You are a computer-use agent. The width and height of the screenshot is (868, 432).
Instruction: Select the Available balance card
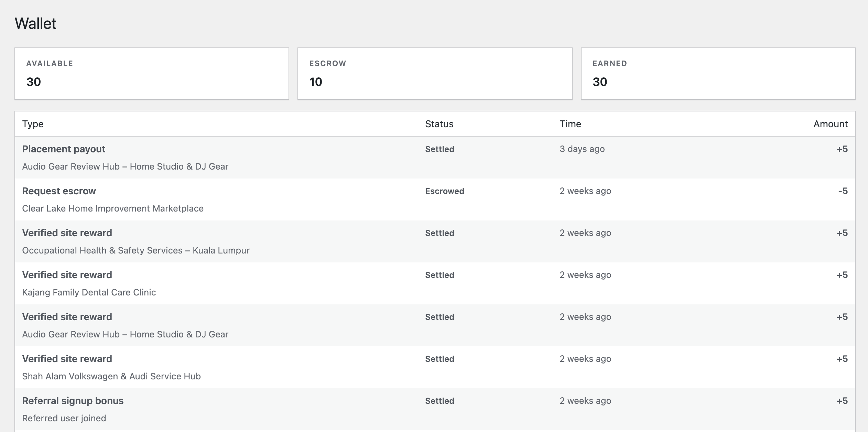pyautogui.click(x=152, y=74)
